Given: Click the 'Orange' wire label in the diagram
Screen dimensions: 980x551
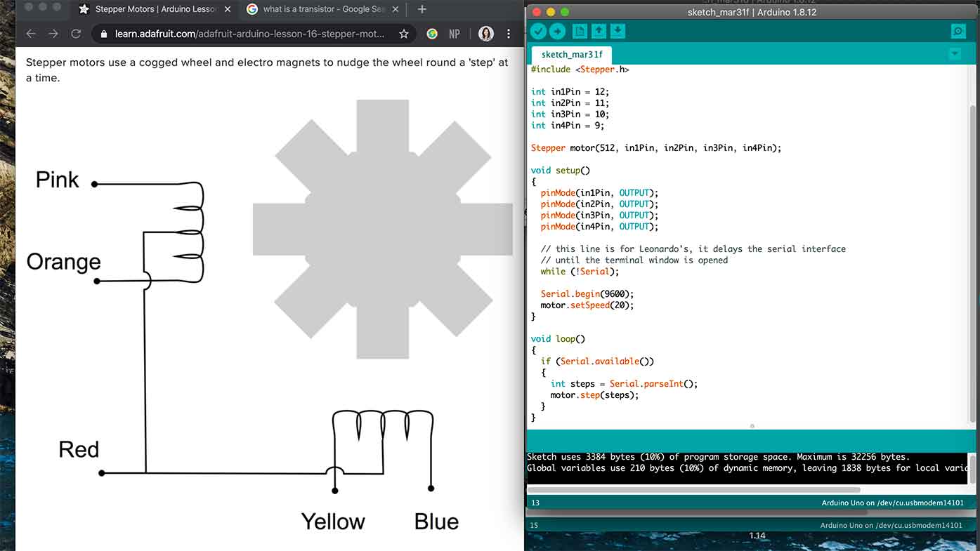Looking at the screenshot, I should [x=63, y=262].
